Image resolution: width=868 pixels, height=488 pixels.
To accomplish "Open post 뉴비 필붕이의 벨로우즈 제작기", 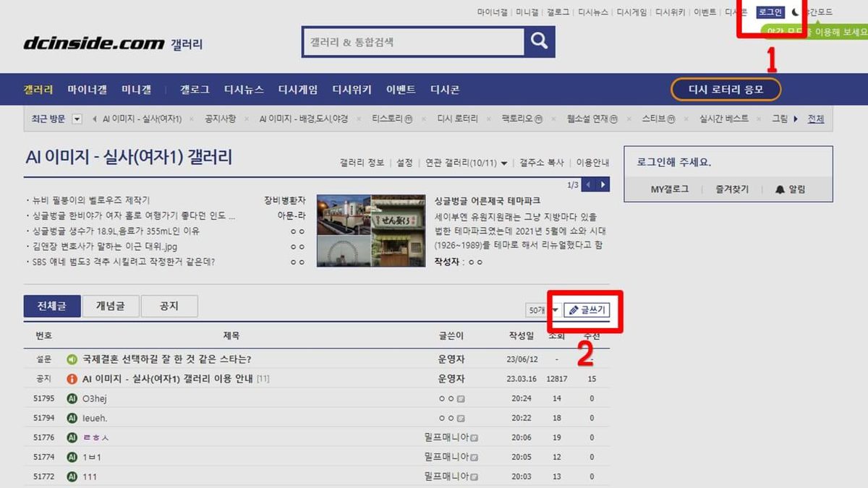I will tap(90, 200).
